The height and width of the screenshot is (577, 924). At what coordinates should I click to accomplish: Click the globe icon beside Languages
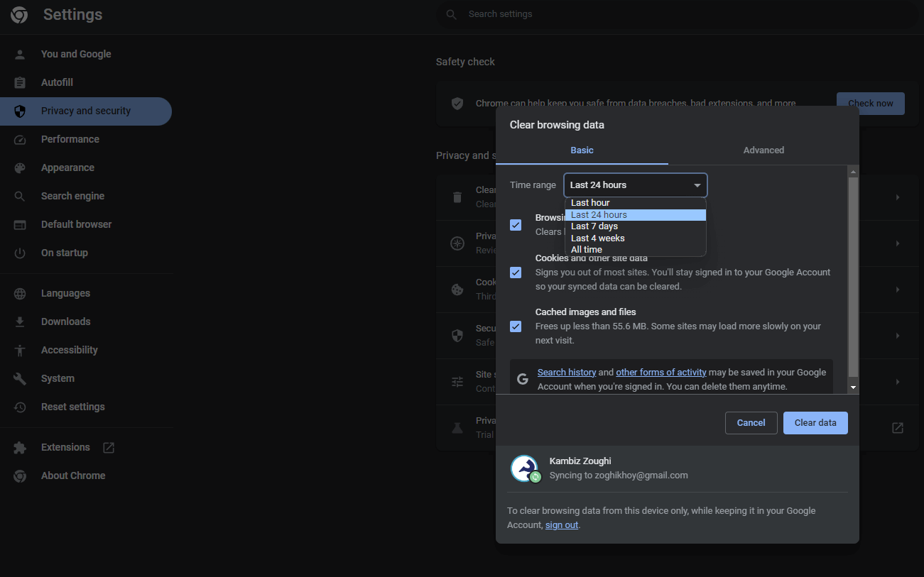(20, 293)
